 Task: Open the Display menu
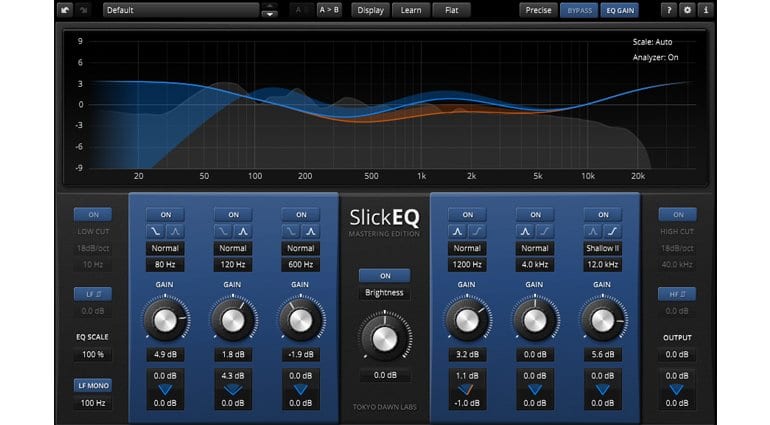[x=370, y=10]
